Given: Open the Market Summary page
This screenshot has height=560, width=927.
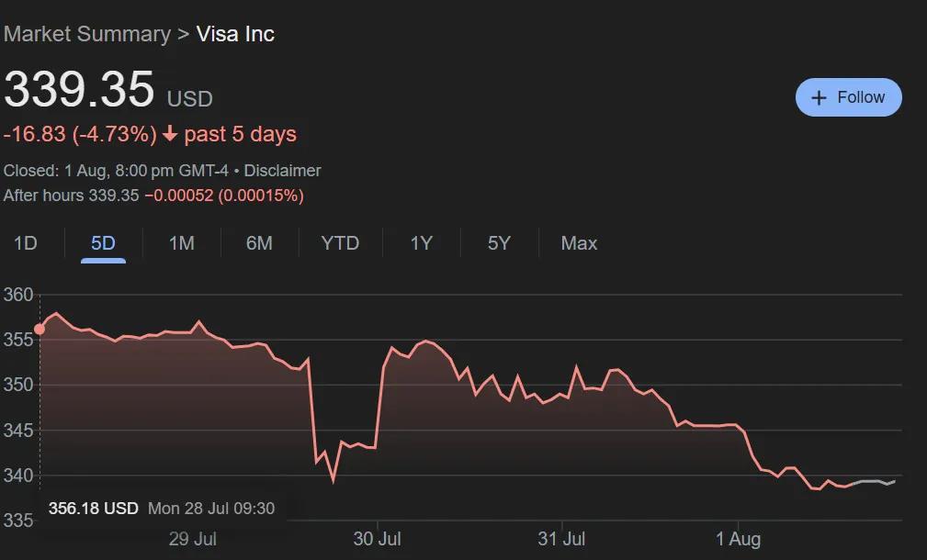Looking at the screenshot, I should coord(87,34).
